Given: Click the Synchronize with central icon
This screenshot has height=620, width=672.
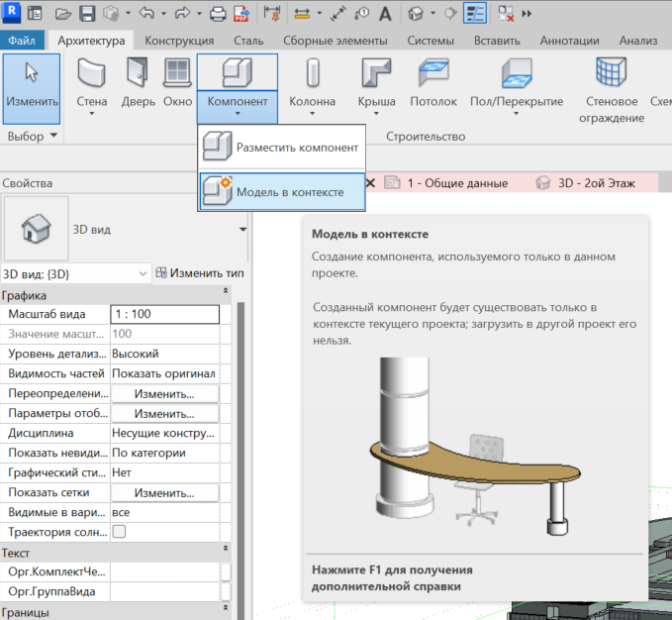Looking at the screenshot, I should pyautogui.click(x=111, y=14).
